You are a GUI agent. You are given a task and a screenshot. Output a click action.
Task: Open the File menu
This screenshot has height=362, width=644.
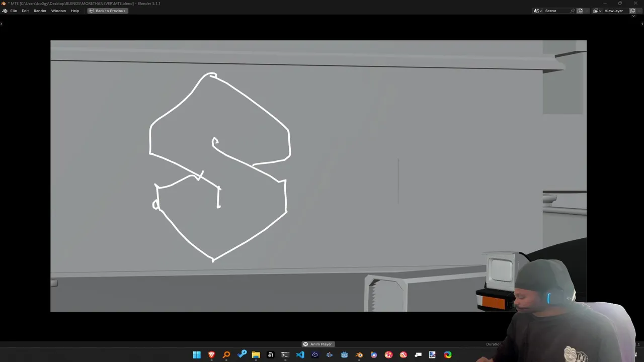pyautogui.click(x=14, y=11)
